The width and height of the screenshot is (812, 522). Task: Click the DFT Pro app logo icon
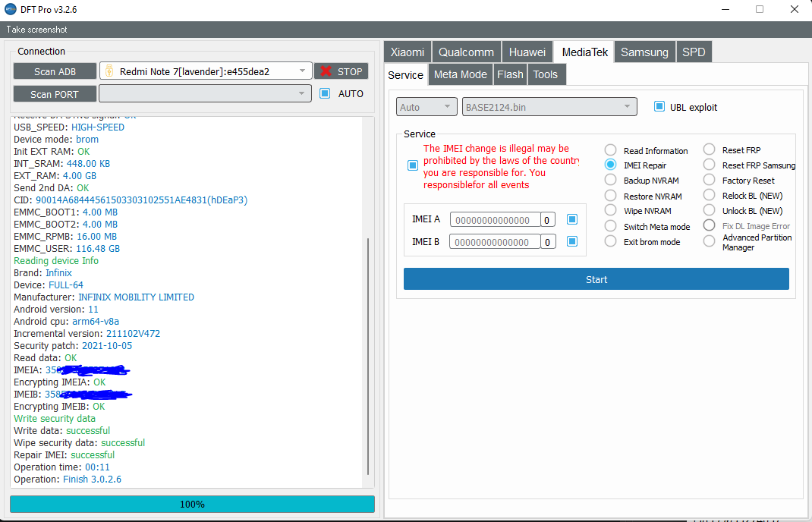(x=11, y=10)
